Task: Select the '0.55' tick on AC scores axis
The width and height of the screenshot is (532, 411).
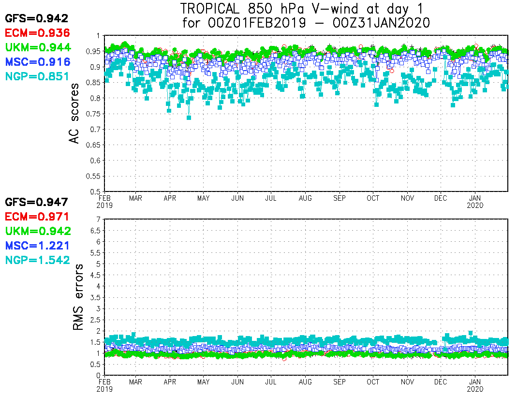Action: click(93, 176)
